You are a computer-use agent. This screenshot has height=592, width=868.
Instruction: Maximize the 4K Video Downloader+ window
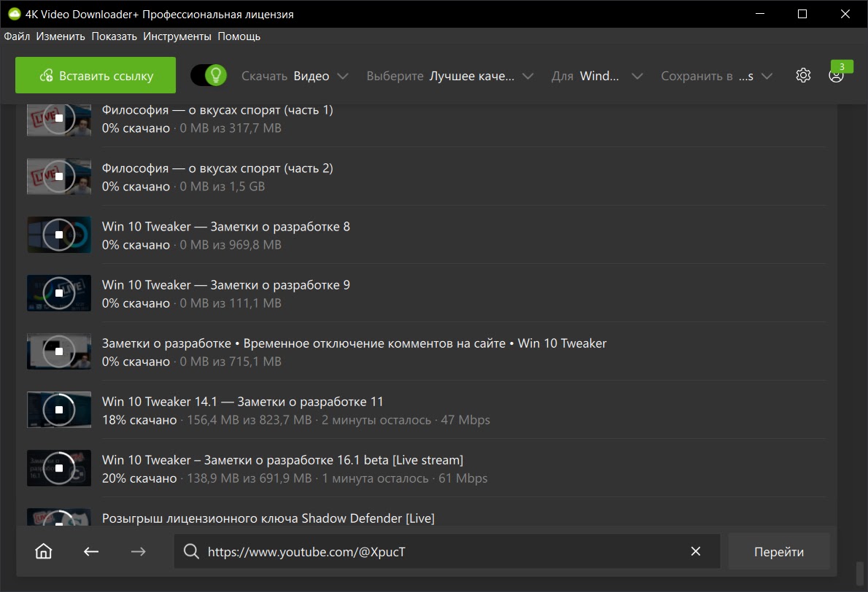(x=802, y=14)
